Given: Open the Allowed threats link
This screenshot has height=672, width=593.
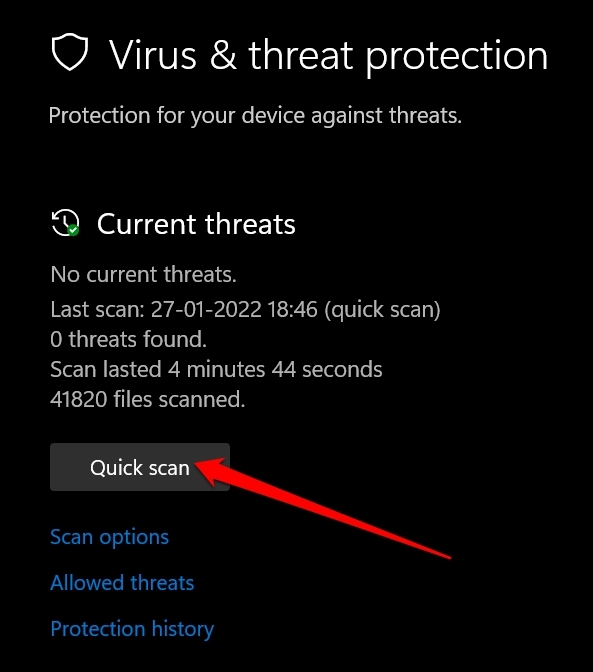Looking at the screenshot, I should coord(122,583).
